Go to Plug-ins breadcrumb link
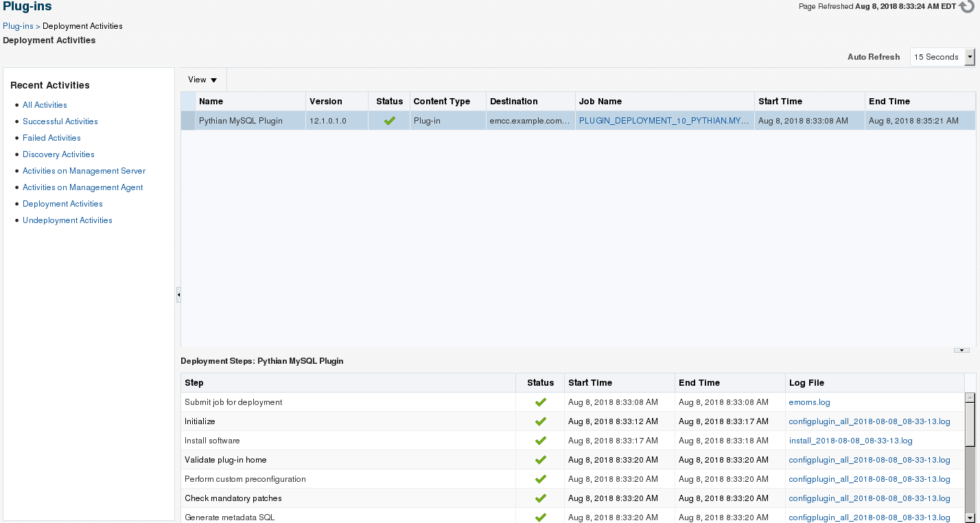Viewport: 980px width, 523px height. [x=18, y=26]
